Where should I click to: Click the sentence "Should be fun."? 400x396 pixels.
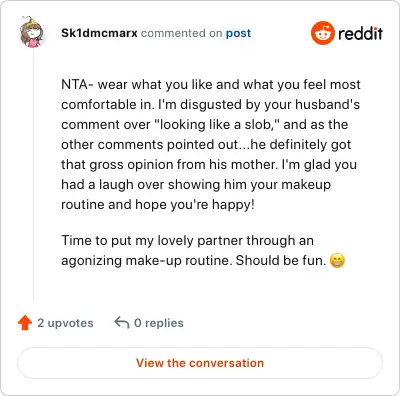tap(281, 260)
